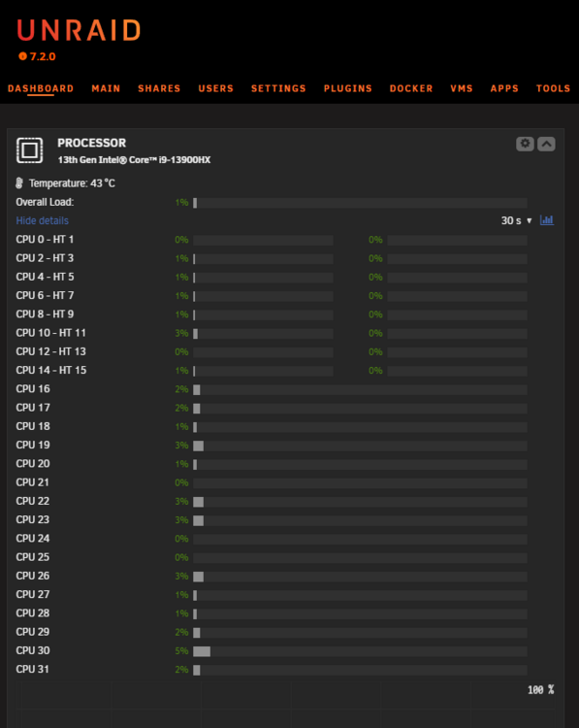Click the PROCESSOR heading text
This screenshot has height=728, width=579.
(x=92, y=143)
